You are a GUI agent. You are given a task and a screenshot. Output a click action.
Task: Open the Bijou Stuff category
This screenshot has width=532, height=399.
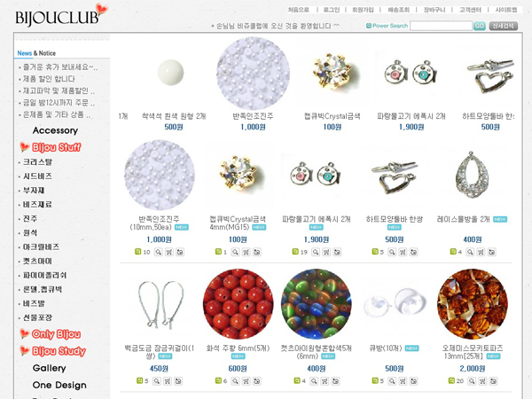tap(57, 147)
